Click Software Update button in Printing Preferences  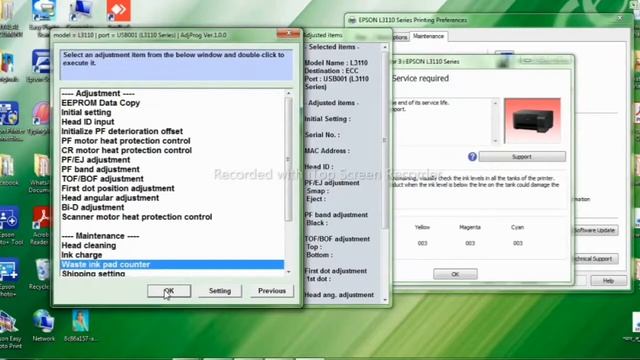(x=594, y=230)
